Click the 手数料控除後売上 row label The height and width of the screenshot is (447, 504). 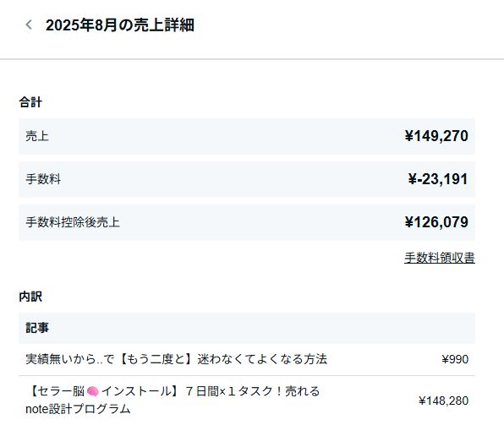pos(73,222)
